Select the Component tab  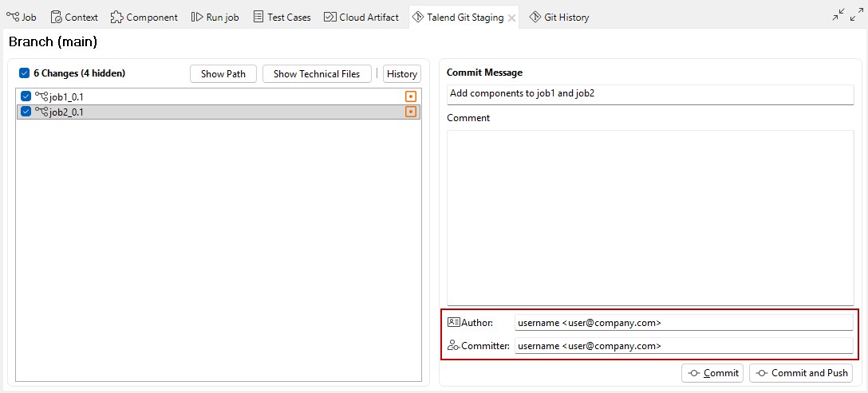click(144, 18)
